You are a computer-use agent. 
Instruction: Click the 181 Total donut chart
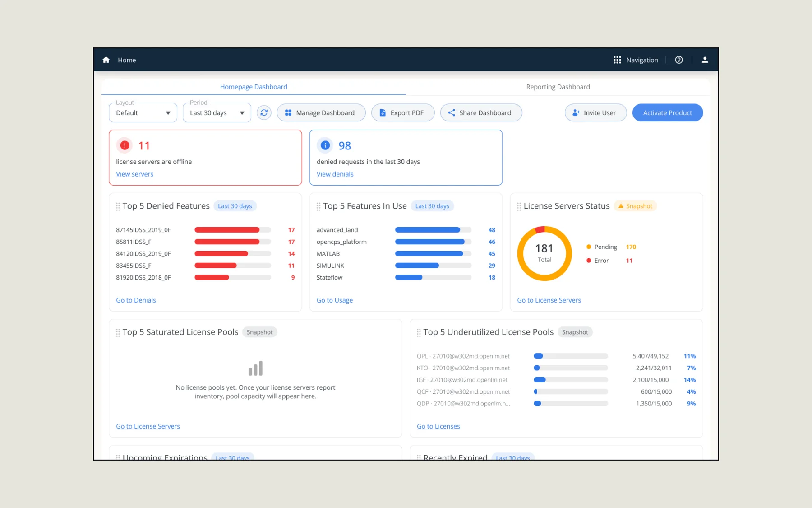click(x=544, y=253)
